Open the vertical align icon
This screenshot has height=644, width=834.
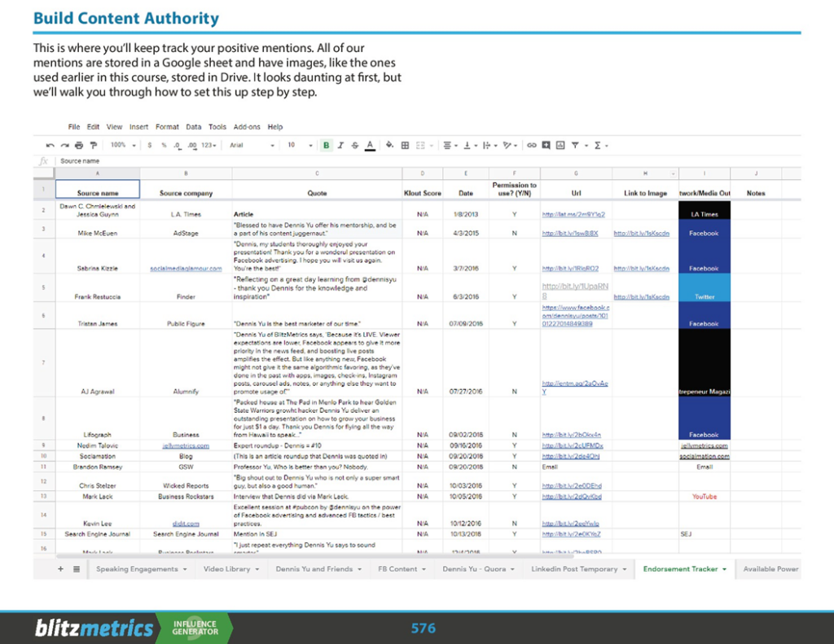[x=467, y=145]
